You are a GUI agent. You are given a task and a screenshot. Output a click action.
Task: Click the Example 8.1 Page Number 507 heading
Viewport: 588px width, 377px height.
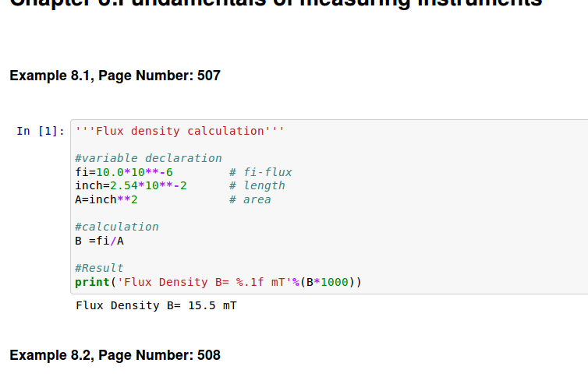(115, 76)
